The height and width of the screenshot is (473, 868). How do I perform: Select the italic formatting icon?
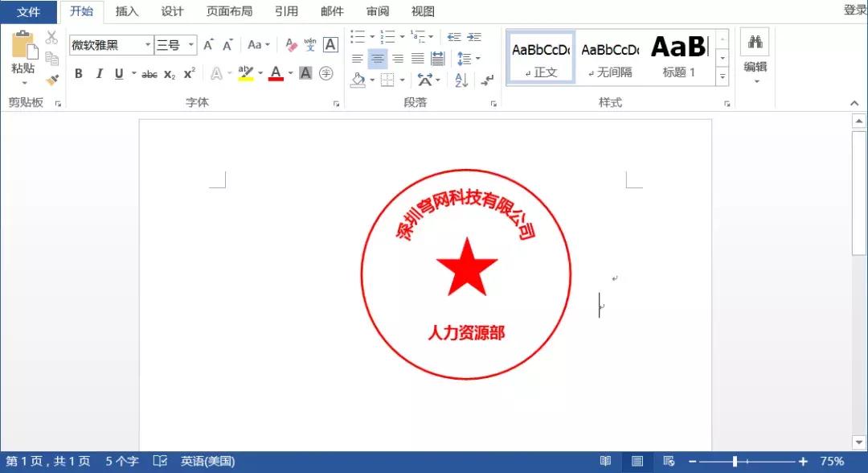click(x=98, y=73)
